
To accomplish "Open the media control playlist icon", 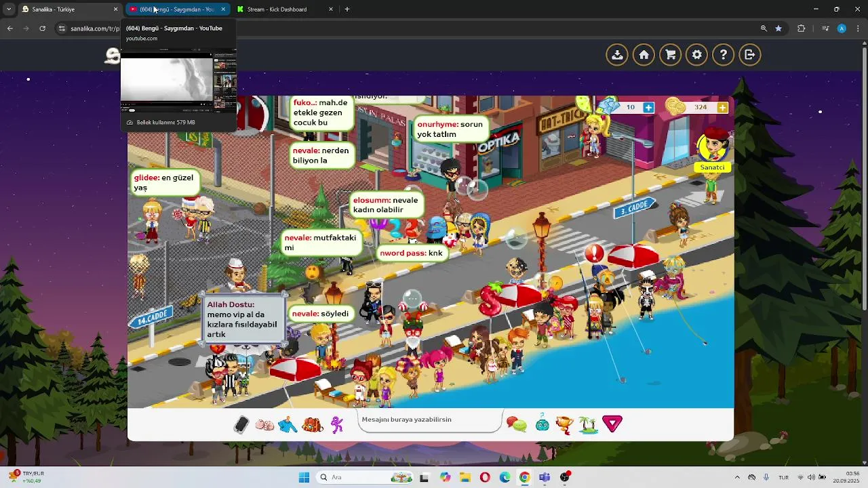I will coord(825,28).
